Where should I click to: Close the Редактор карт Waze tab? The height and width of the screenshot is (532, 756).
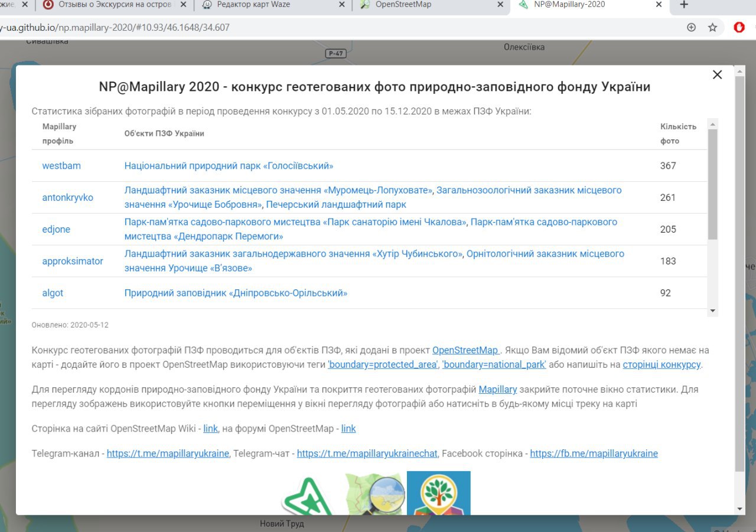(341, 5)
